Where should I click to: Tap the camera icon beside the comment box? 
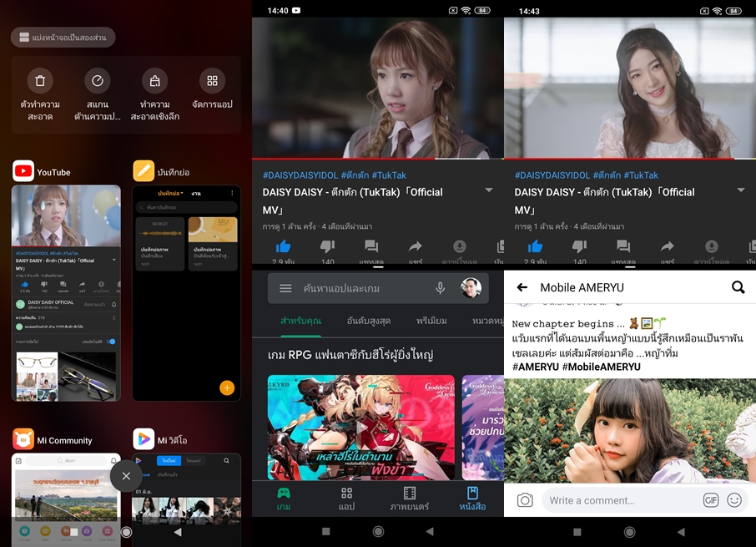click(x=525, y=500)
